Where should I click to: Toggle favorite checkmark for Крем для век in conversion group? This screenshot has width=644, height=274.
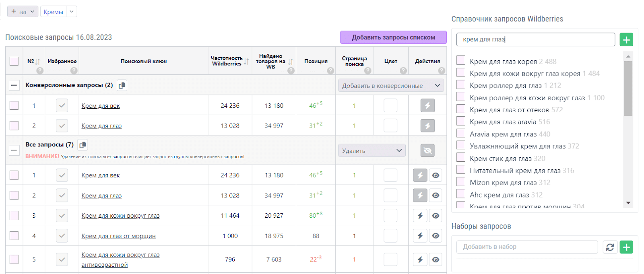(62, 106)
